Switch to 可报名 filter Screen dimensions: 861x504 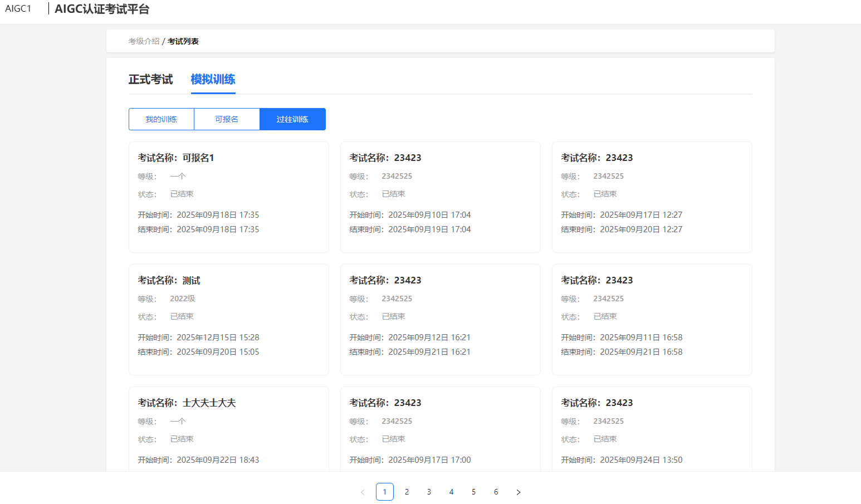point(227,119)
